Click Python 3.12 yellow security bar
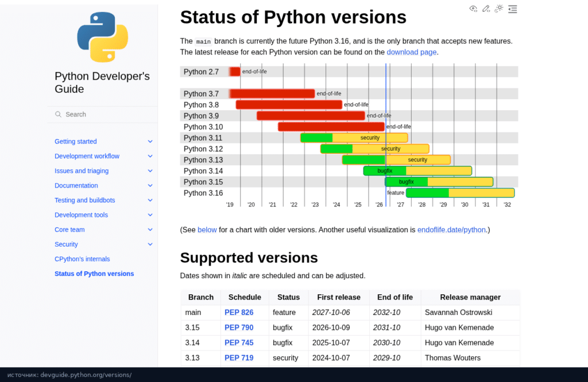 tap(390, 149)
